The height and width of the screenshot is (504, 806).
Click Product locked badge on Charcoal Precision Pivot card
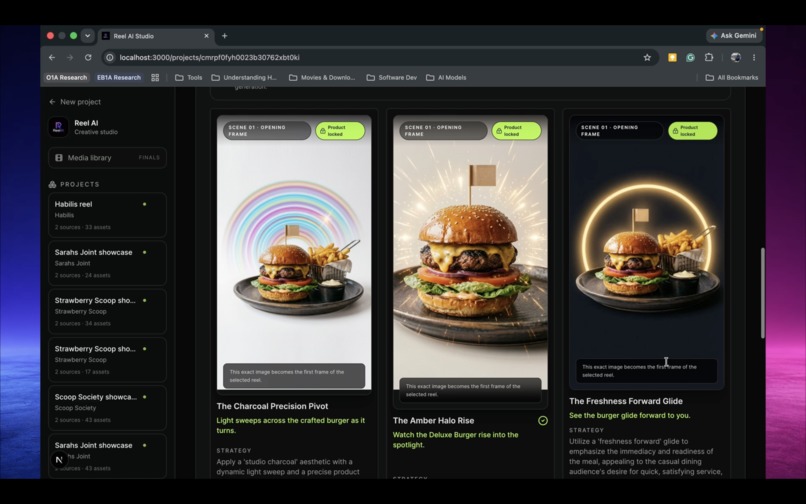(340, 131)
